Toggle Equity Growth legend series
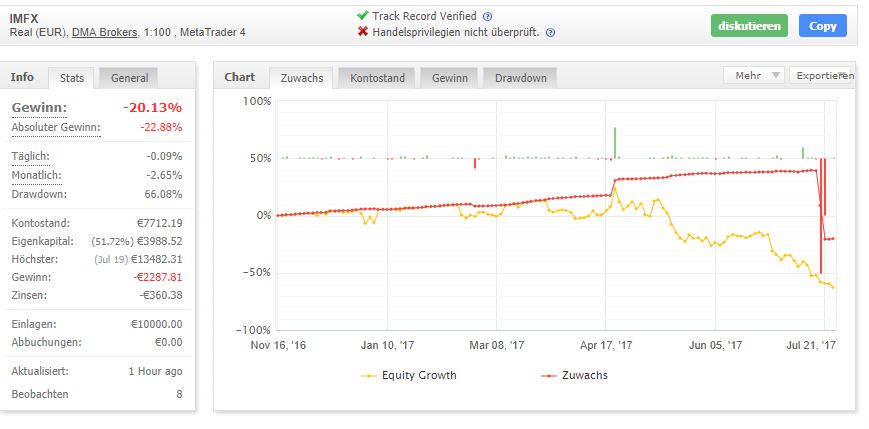This screenshot has height=429, width=869. (408, 375)
